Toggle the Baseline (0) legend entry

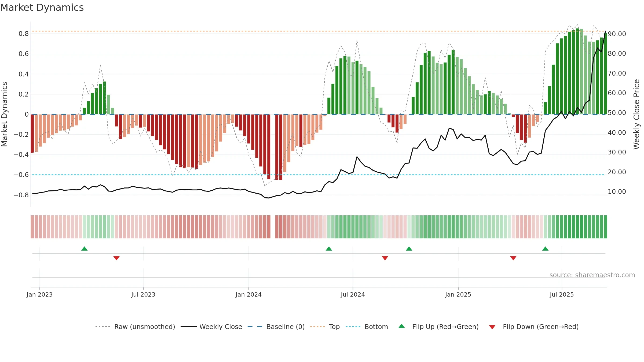276,327
